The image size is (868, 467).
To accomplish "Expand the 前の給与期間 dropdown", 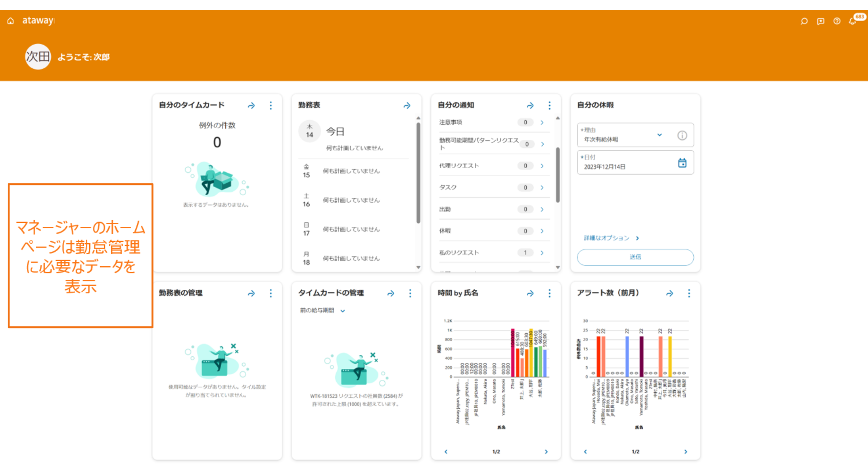I will 343,311.
